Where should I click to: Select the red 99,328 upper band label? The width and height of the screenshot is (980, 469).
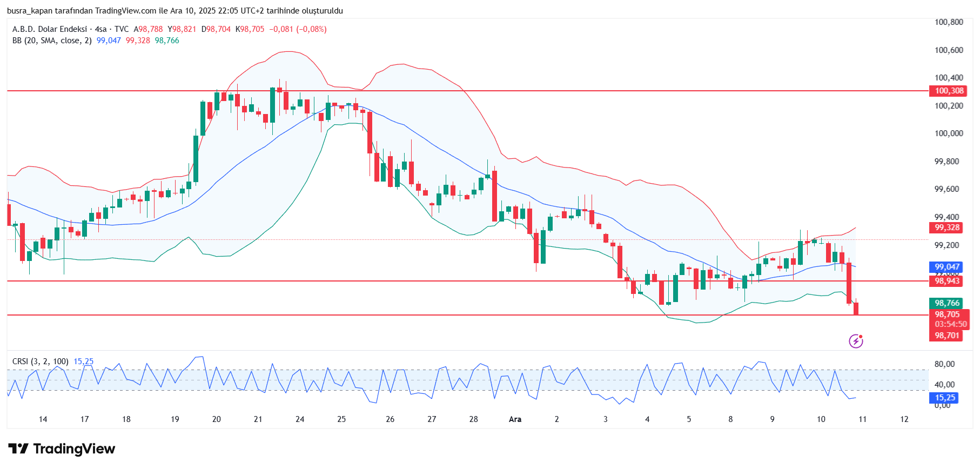point(947,227)
